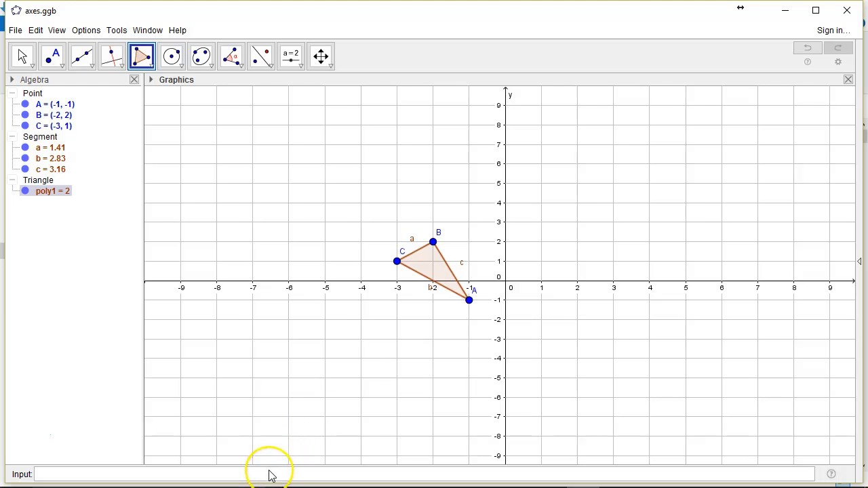
Task: Close the Graphics panel
Action: click(x=848, y=79)
